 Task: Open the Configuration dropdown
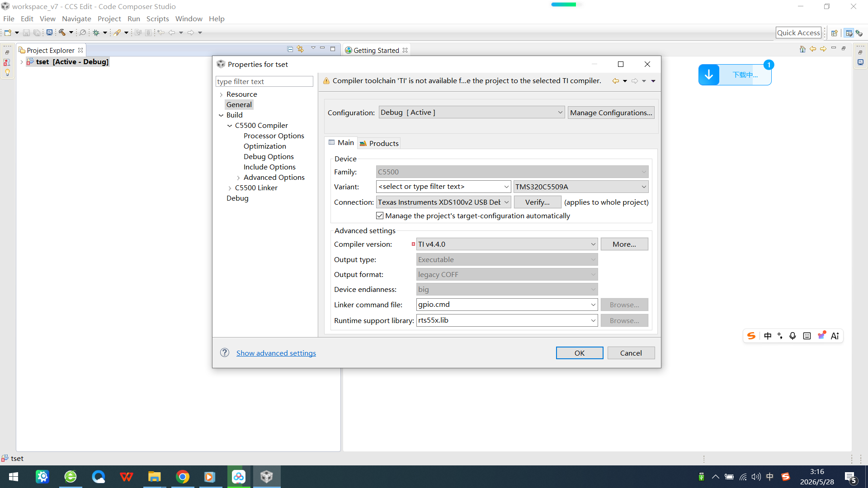(472, 113)
